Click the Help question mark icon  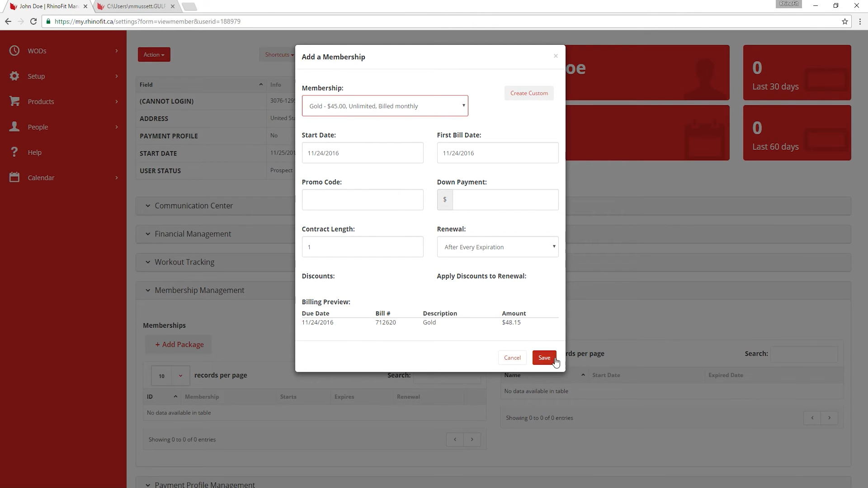[14, 152]
